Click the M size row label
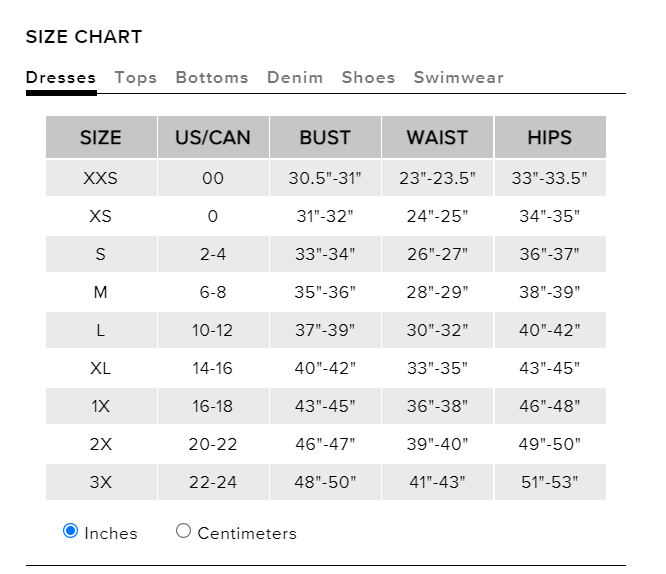Viewport: 666px width, 574px height. pyautogui.click(x=101, y=292)
